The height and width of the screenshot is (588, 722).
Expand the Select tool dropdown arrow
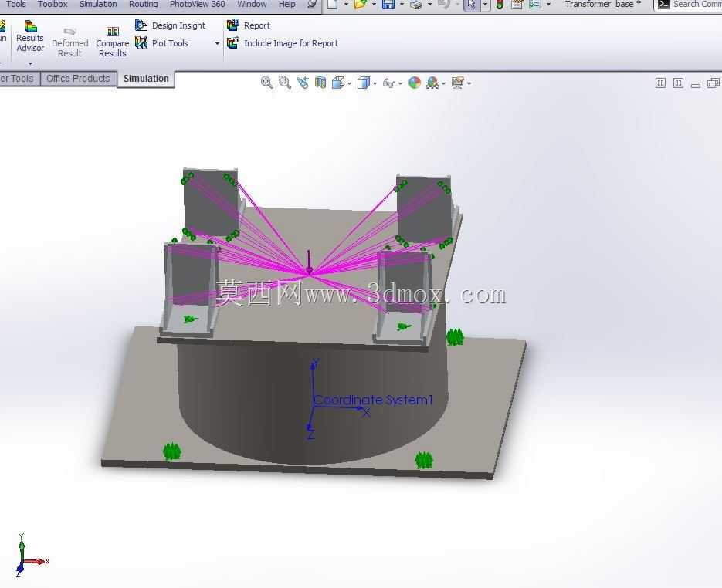click(486, 5)
